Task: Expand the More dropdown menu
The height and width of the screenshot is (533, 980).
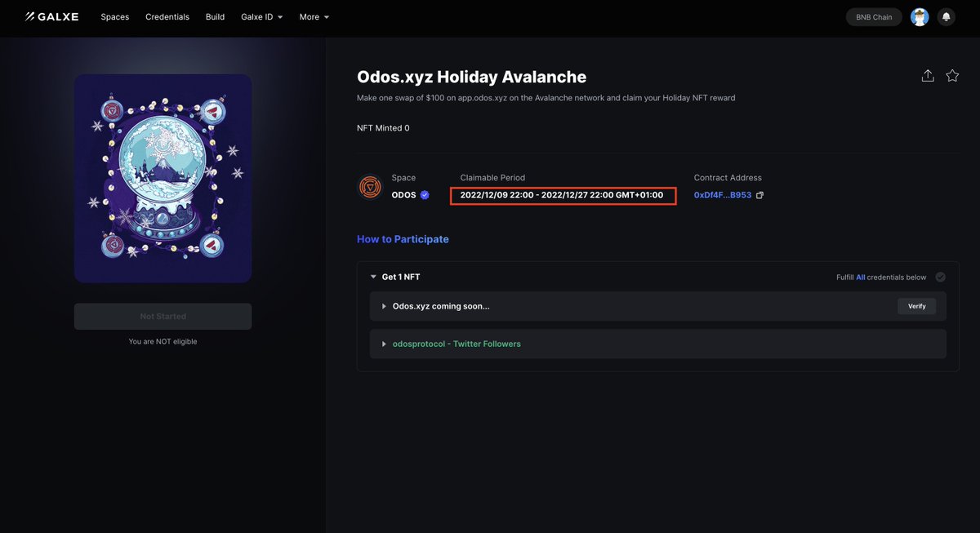Action: 314,17
